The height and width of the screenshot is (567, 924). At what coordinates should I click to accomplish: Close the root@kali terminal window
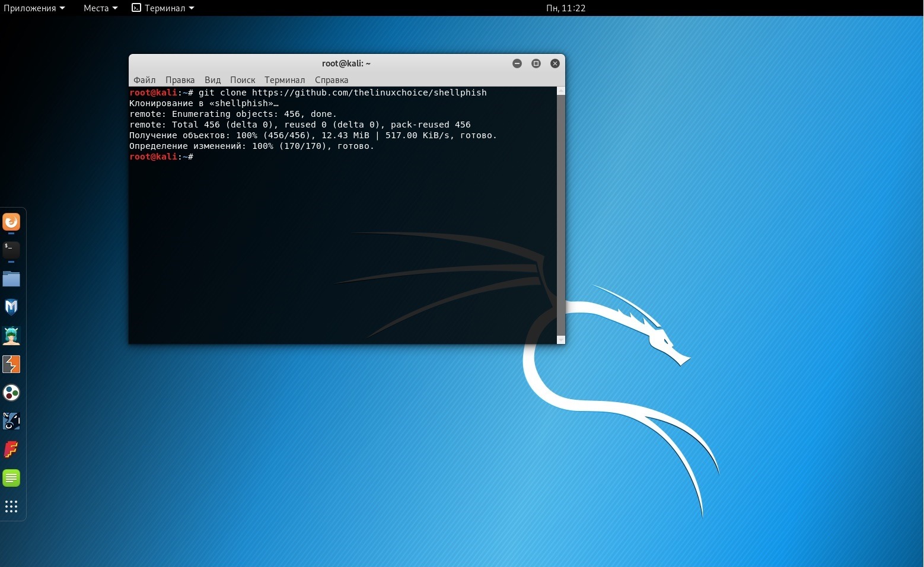coord(555,63)
